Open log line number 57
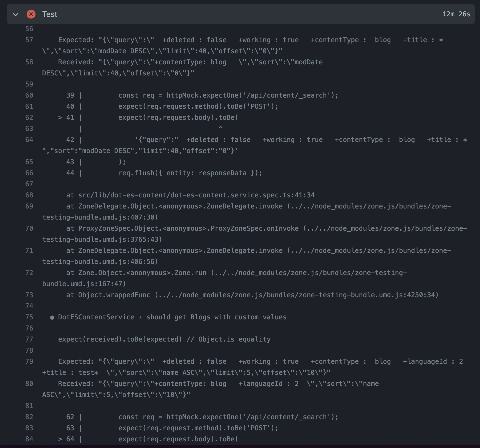This screenshot has width=480, height=448. (x=29, y=40)
